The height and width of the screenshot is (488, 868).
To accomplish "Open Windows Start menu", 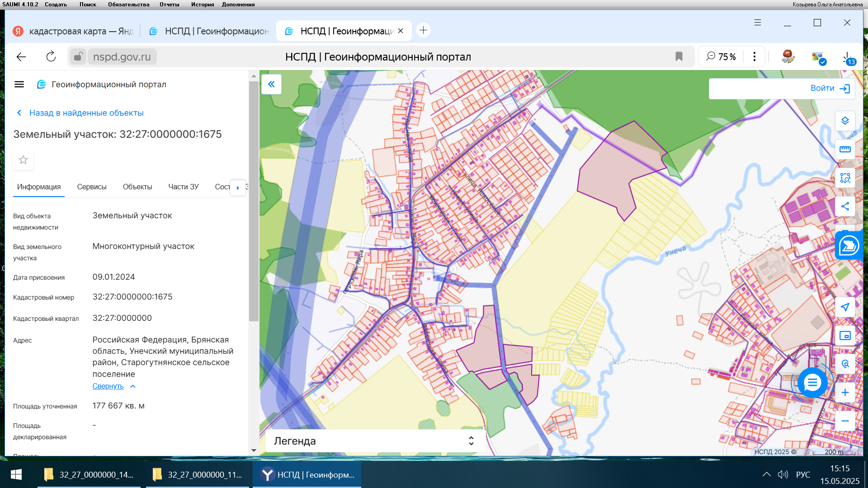I will pos(16,474).
